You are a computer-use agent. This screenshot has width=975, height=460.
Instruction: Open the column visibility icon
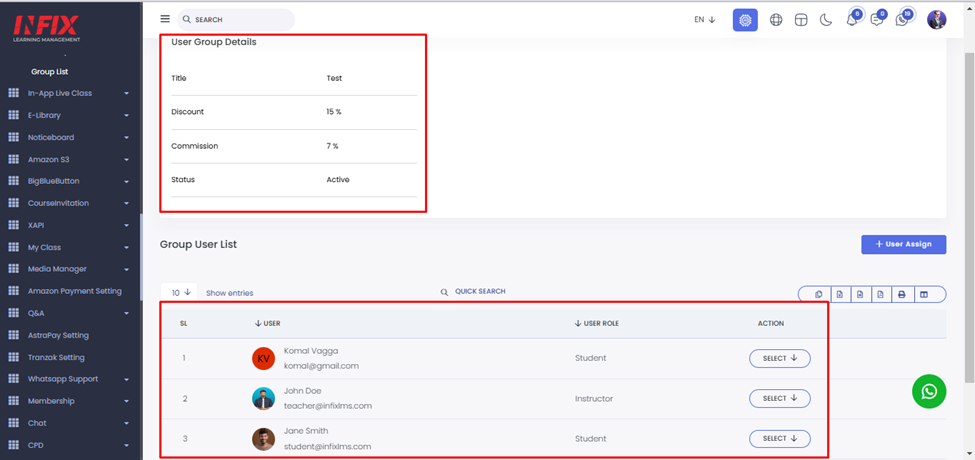click(924, 294)
